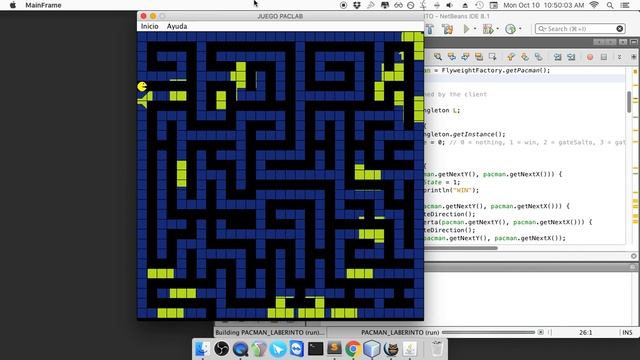
Task: Open the volume control in menu bar
Action: point(450,5)
